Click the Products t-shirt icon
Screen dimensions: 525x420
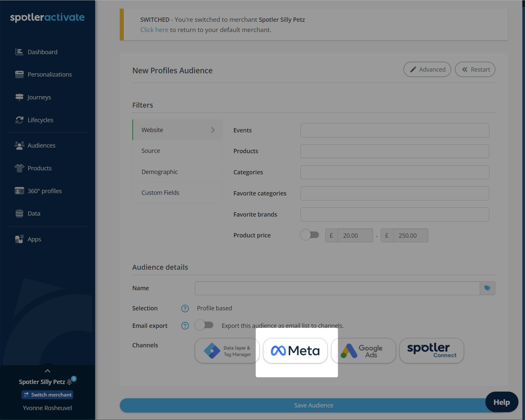19,168
